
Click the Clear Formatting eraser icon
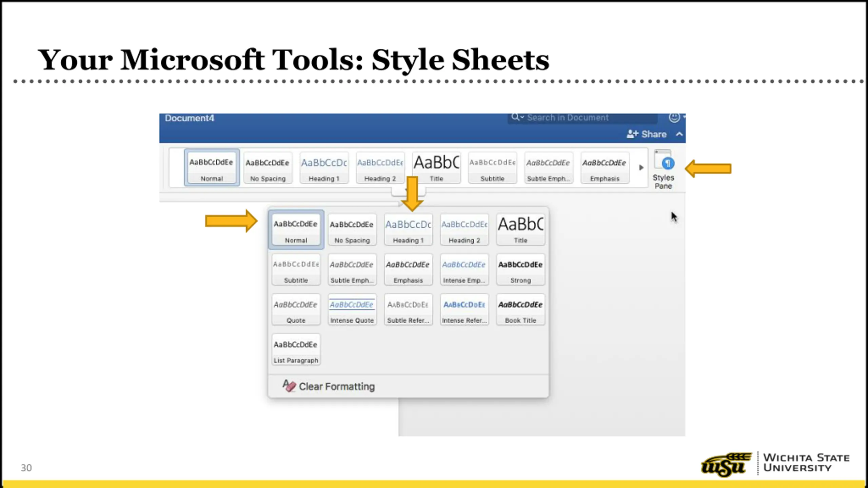coord(289,386)
